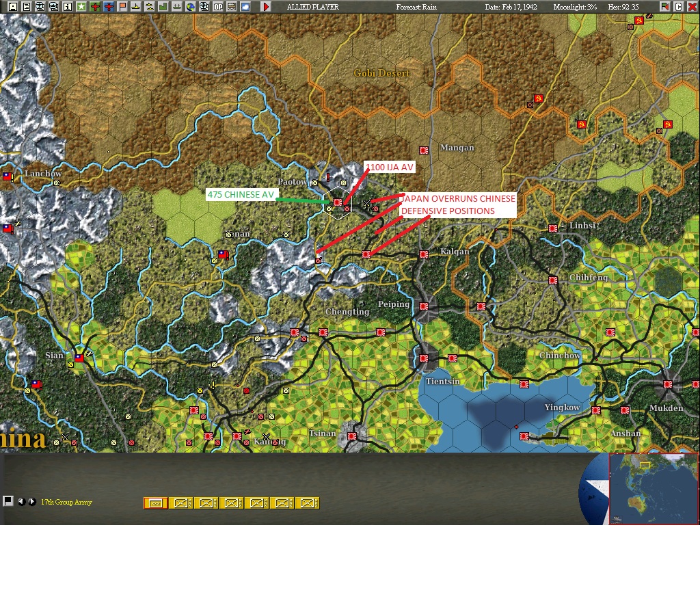Select the Japanese unit marker at Chihfeng
This screenshot has width=700, height=614.
552,280
